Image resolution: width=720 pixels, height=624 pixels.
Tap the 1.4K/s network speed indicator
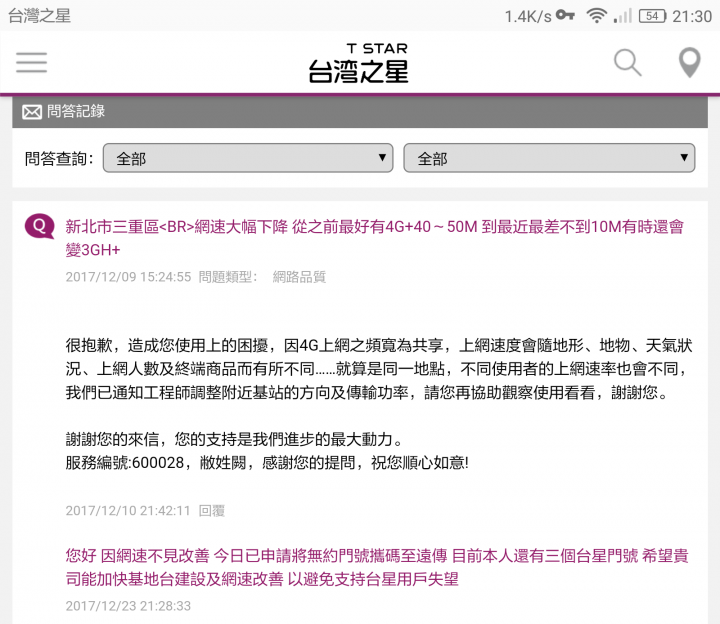(x=528, y=17)
